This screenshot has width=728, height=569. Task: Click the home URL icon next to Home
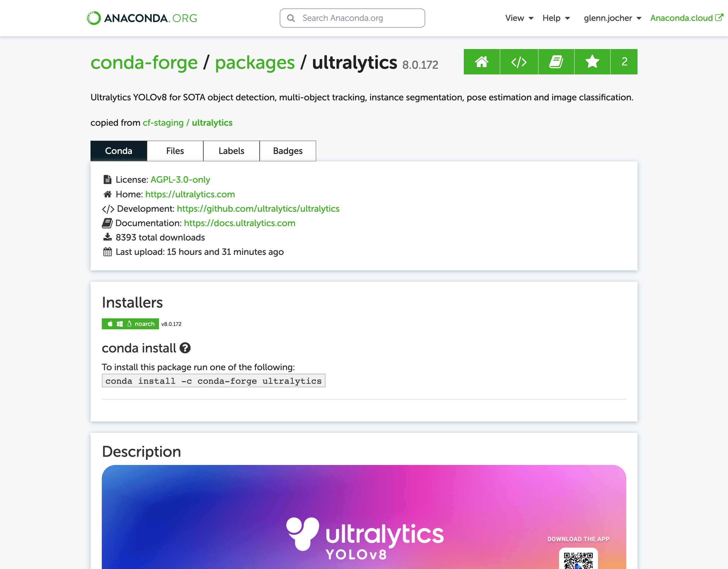tap(107, 194)
